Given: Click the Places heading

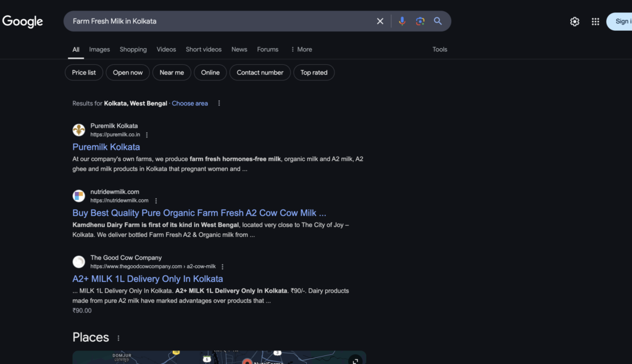Looking at the screenshot, I should pos(91,337).
